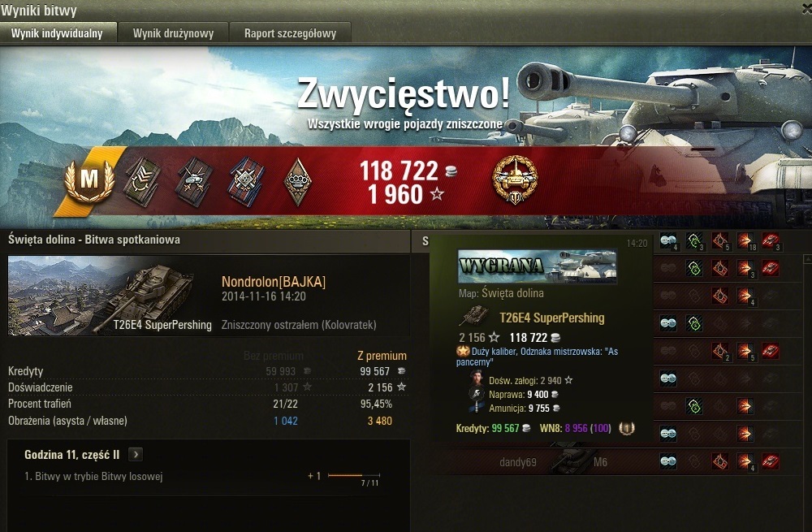Click the WYGRANA banner image
This screenshot has height=532, width=812.
[x=537, y=266]
